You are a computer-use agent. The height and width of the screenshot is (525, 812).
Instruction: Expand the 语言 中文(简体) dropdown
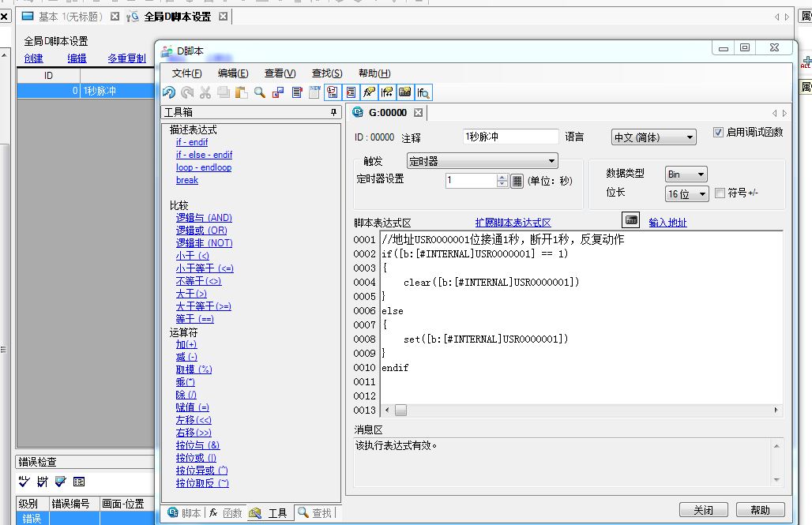coord(653,137)
